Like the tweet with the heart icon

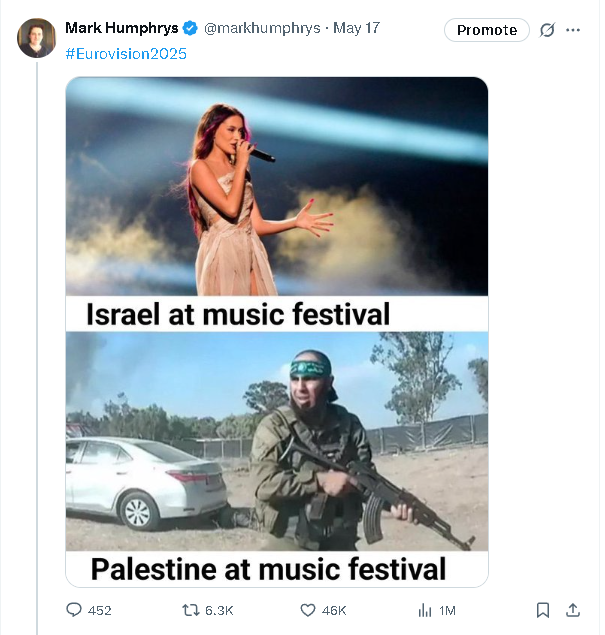pyautogui.click(x=308, y=610)
